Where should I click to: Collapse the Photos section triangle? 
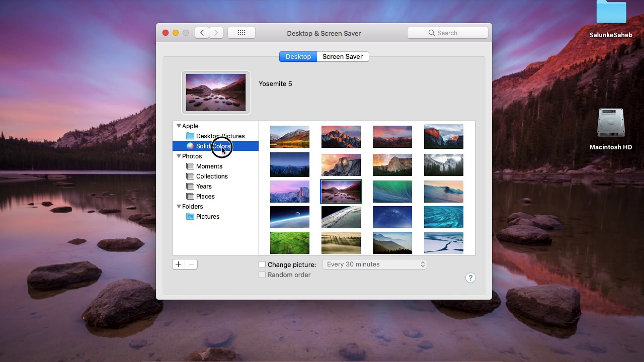[x=179, y=156]
